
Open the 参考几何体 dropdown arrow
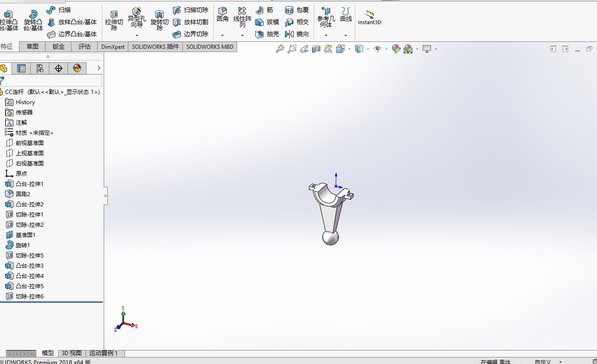pos(326,35)
